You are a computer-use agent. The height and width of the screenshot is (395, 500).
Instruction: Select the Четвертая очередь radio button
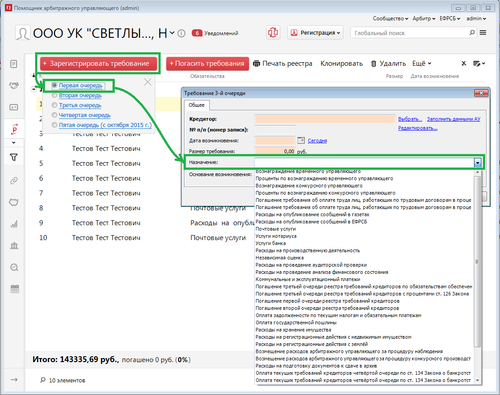click(x=54, y=115)
